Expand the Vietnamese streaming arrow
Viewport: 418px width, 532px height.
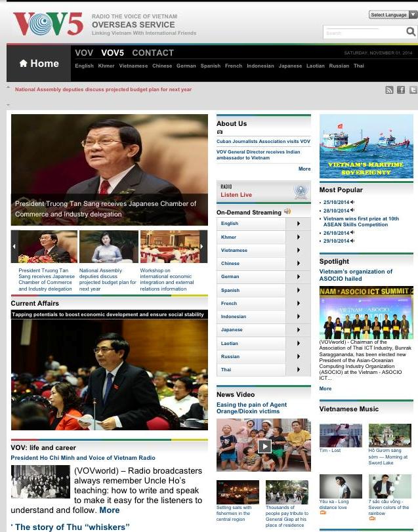click(x=299, y=250)
